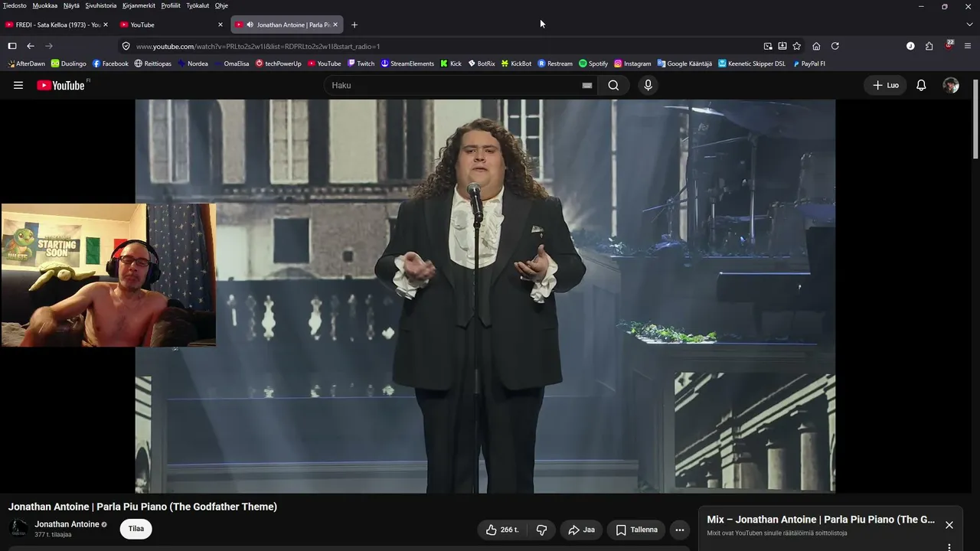Open the Näytä menu
Screen dimensions: 980x551
[71, 5]
